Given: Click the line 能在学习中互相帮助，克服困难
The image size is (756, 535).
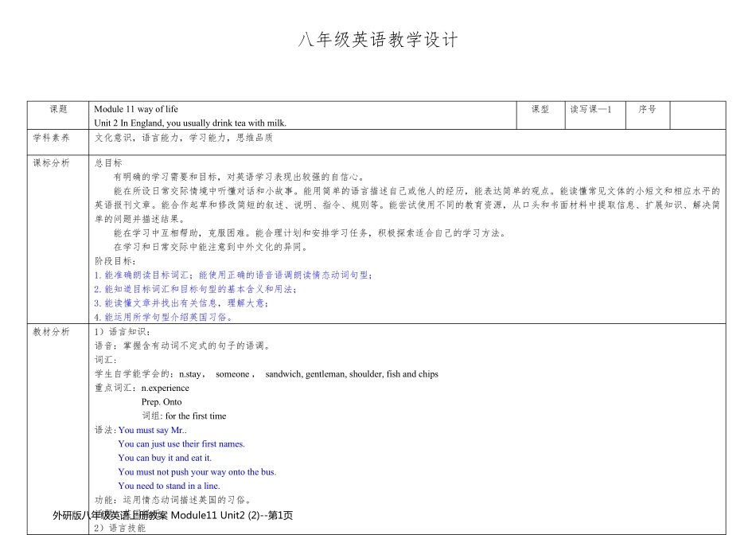Looking at the screenshot, I should (310, 233).
